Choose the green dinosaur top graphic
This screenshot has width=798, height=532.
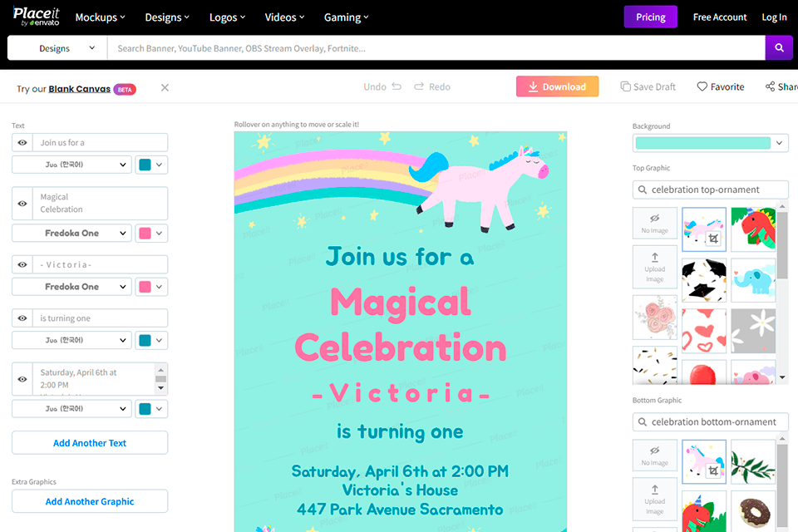click(753, 229)
